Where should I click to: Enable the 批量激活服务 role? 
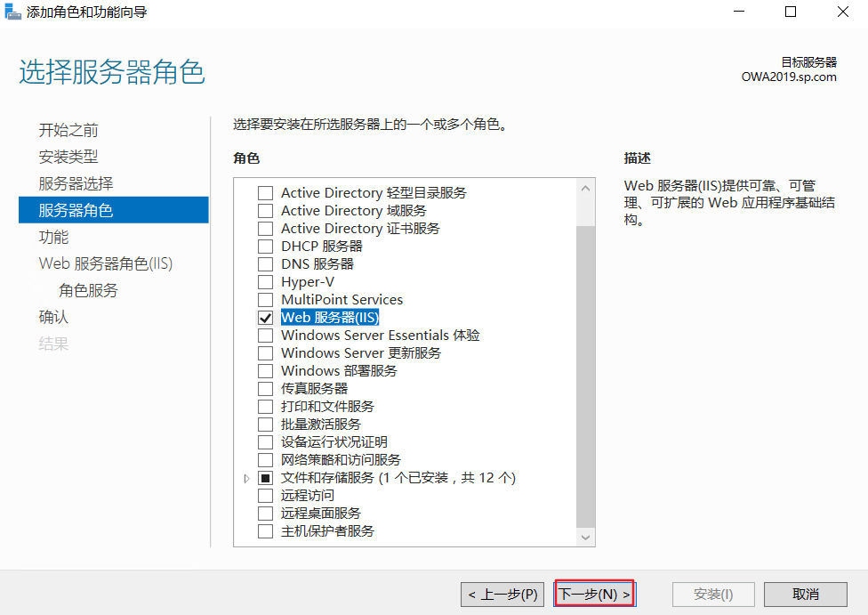264,424
